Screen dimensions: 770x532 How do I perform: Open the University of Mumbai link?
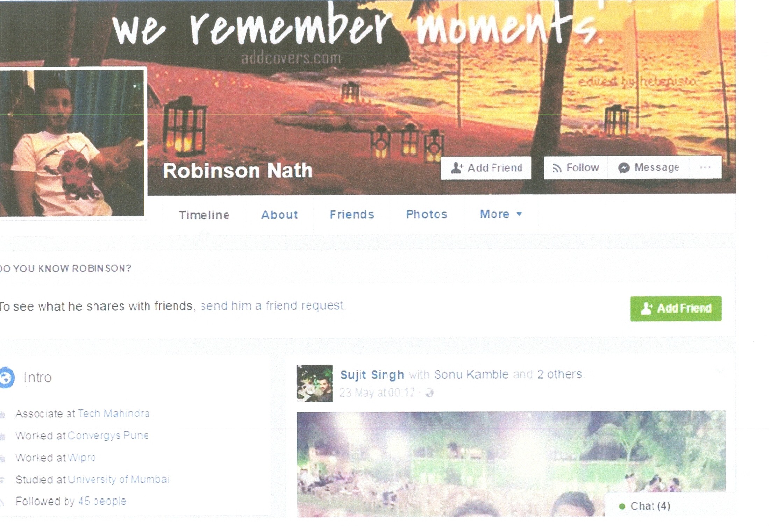119,479
